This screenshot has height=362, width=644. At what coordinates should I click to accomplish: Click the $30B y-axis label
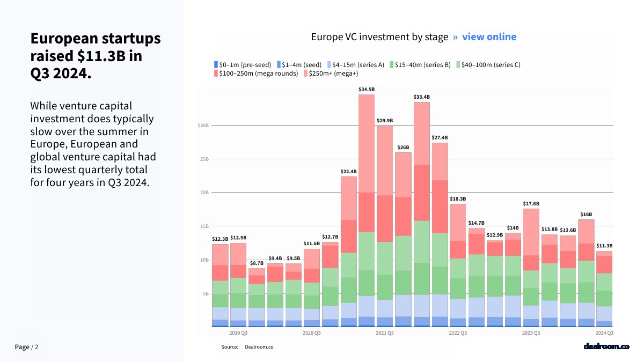202,125
